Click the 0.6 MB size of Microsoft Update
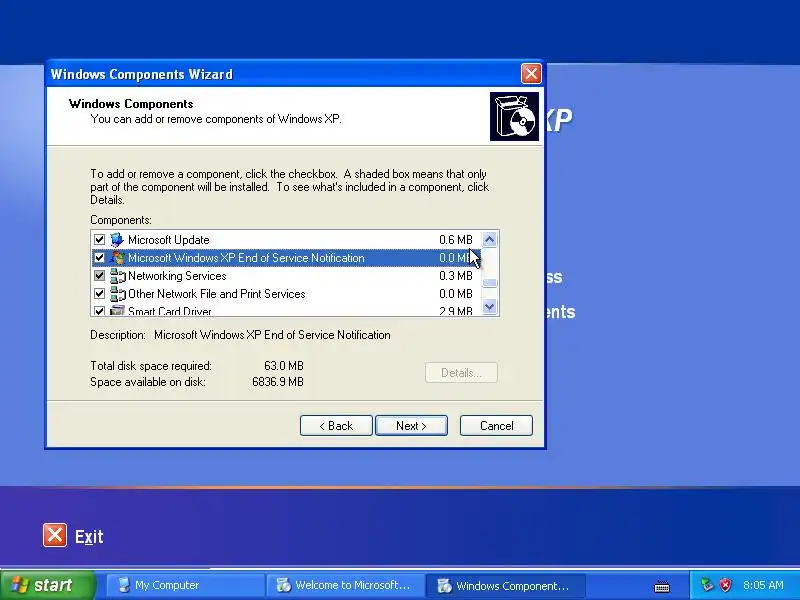Screen dimensions: 800x600 [456, 240]
